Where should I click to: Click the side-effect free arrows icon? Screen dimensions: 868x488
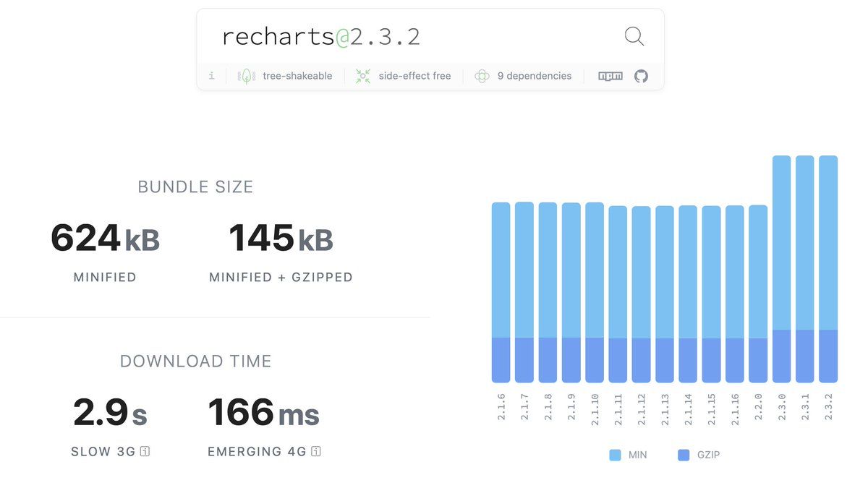tap(363, 76)
